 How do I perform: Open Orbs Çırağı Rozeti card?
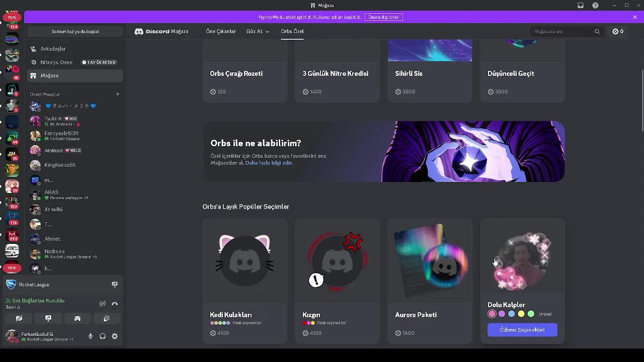[x=245, y=71]
